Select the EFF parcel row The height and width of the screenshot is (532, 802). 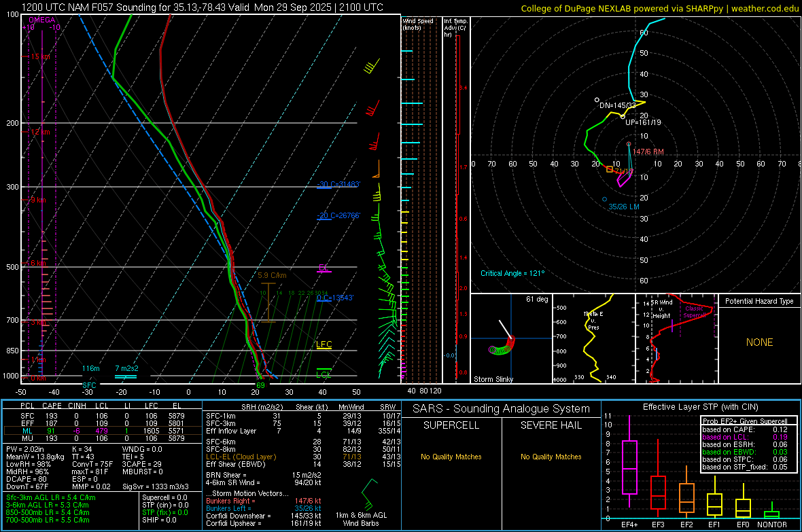(x=103, y=423)
